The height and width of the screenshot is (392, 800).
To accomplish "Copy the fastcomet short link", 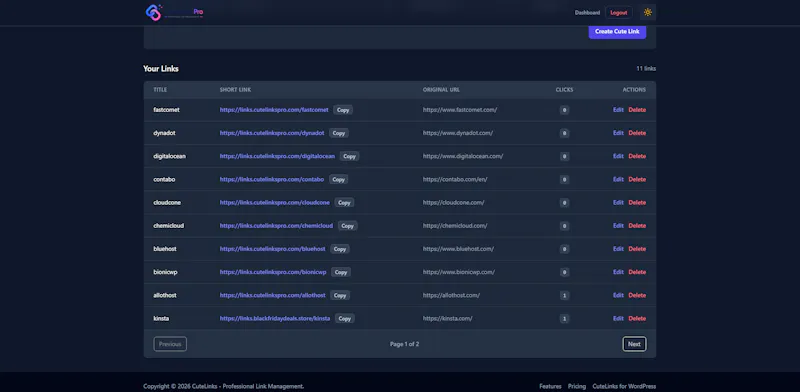I will coord(343,110).
